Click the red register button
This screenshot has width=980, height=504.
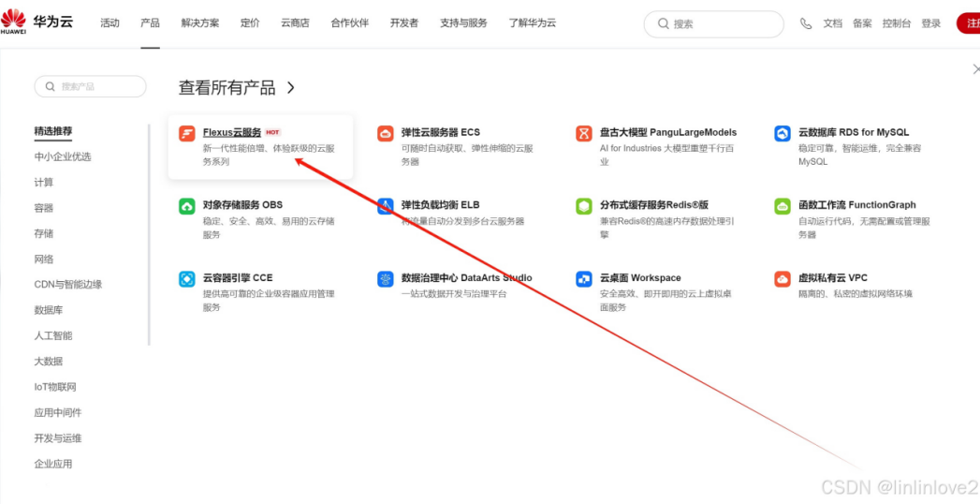[x=968, y=23]
